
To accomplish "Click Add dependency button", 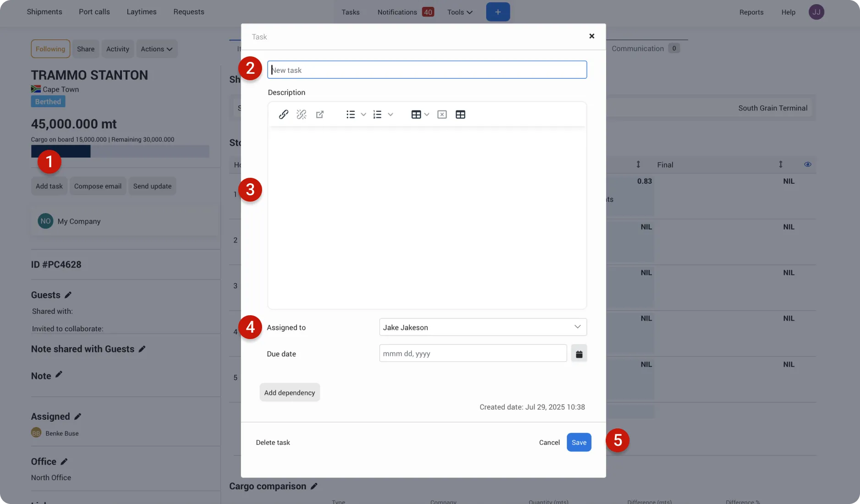I will click(290, 393).
